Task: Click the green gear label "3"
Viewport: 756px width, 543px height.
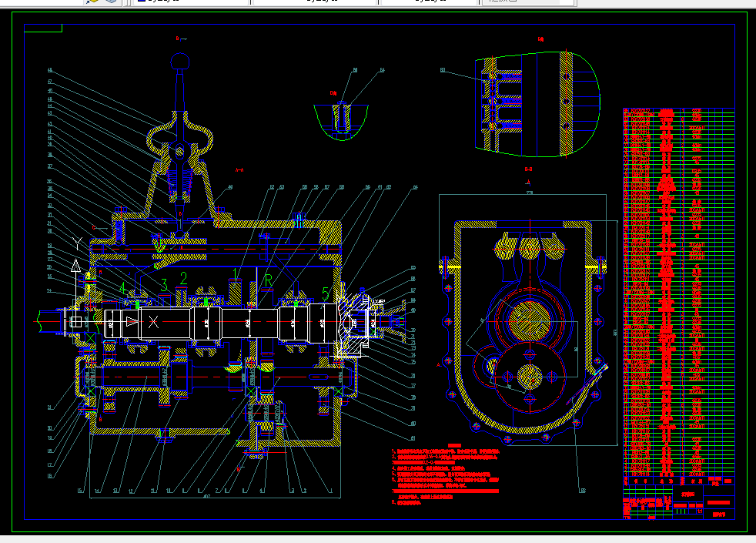Action: (164, 285)
